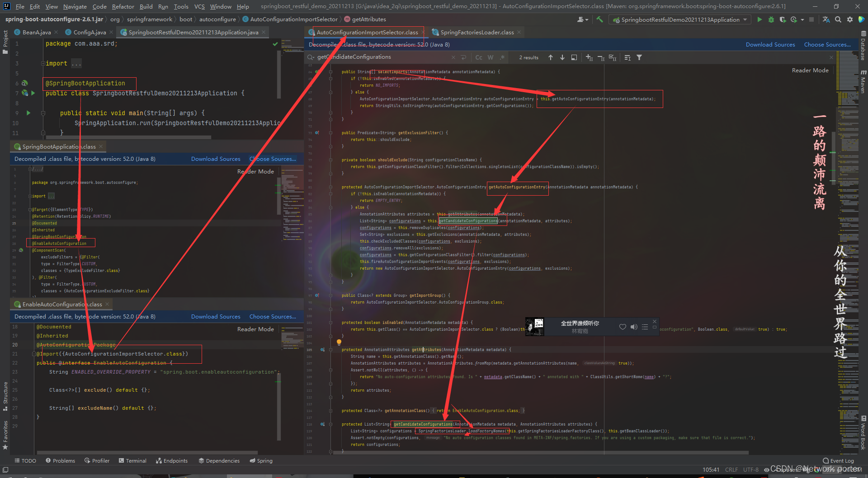Expand folded import block in Application.java
Screen dimensions: 868x478
pyautogui.click(x=43, y=63)
